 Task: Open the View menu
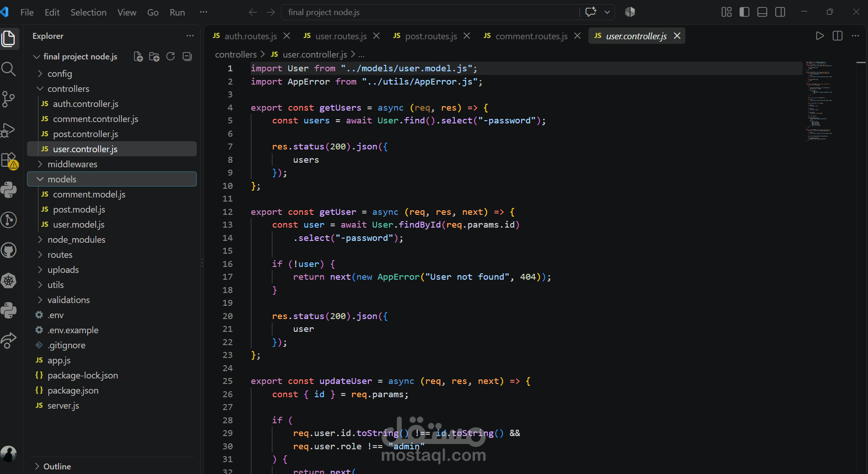(127, 12)
